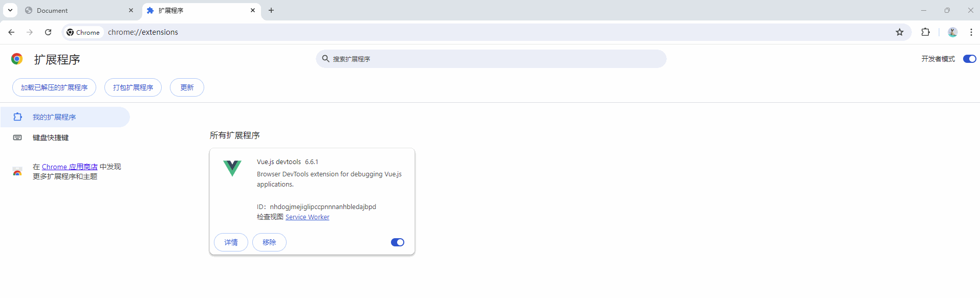Open 详情 for Vue.js devtools

coord(231,242)
